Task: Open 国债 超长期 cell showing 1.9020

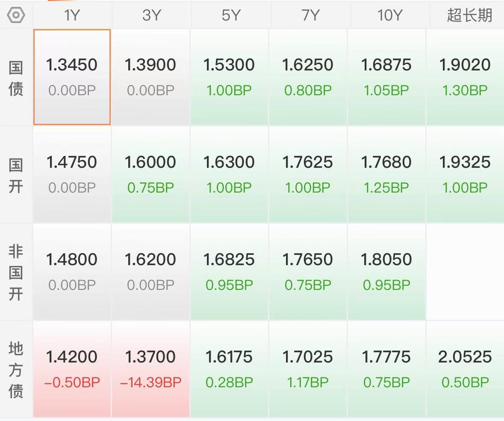Action: pos(465,77)
